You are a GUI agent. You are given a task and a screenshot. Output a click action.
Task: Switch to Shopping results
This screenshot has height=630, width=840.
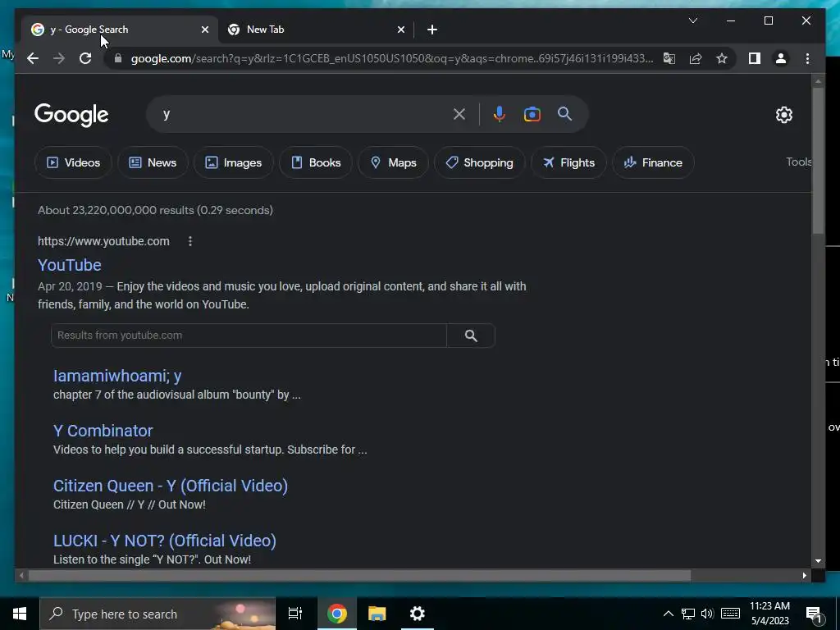(x=479, y=162)
